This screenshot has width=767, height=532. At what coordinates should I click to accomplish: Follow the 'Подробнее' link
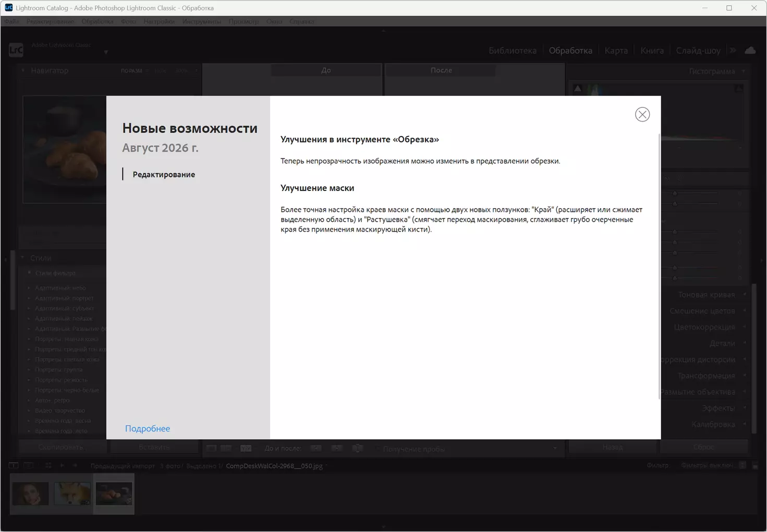148,429
